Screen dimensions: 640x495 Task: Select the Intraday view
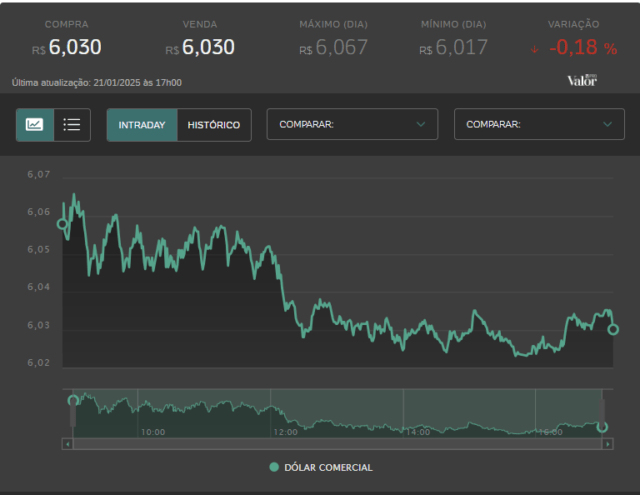click(x=142, y=125)
